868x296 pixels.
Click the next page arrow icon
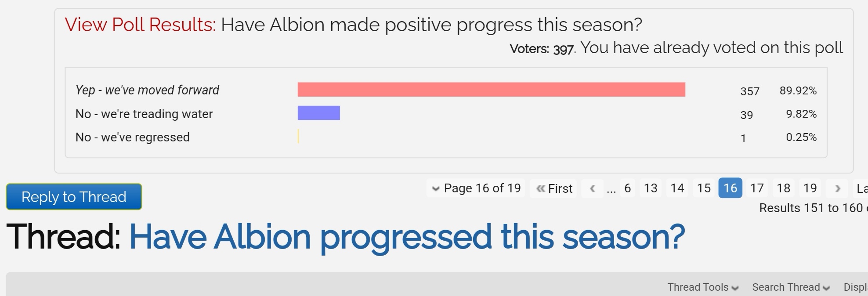click(x=837, y=188)
